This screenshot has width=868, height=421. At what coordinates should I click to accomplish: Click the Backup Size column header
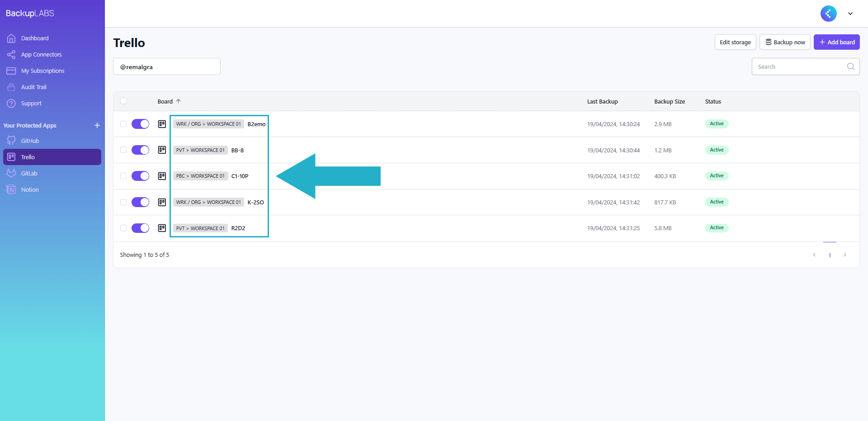coord(670,101)
